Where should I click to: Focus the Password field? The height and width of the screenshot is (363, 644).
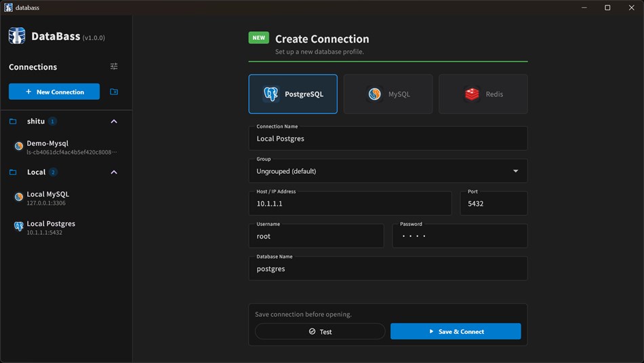coord(460,236)
